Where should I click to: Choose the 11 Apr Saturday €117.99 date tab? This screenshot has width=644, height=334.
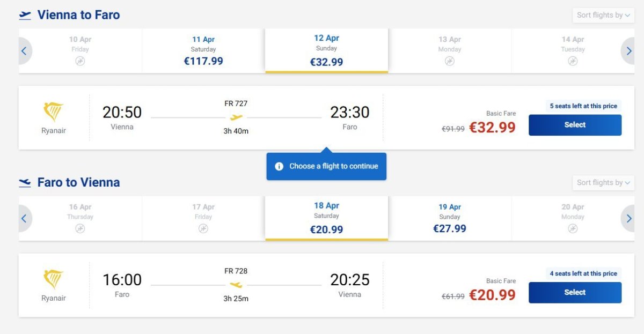tap(203, 51)
